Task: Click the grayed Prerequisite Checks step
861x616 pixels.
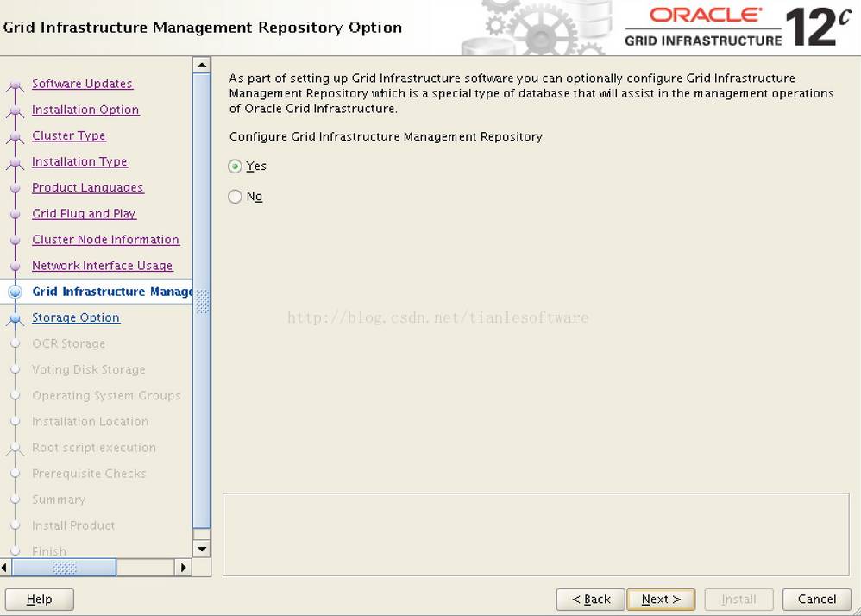Action: 89,474
